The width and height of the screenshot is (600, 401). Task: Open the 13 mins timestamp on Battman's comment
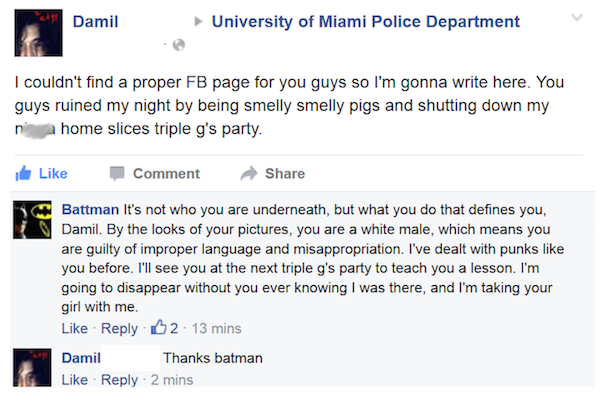pyautogui.click(x=217, y=328)
